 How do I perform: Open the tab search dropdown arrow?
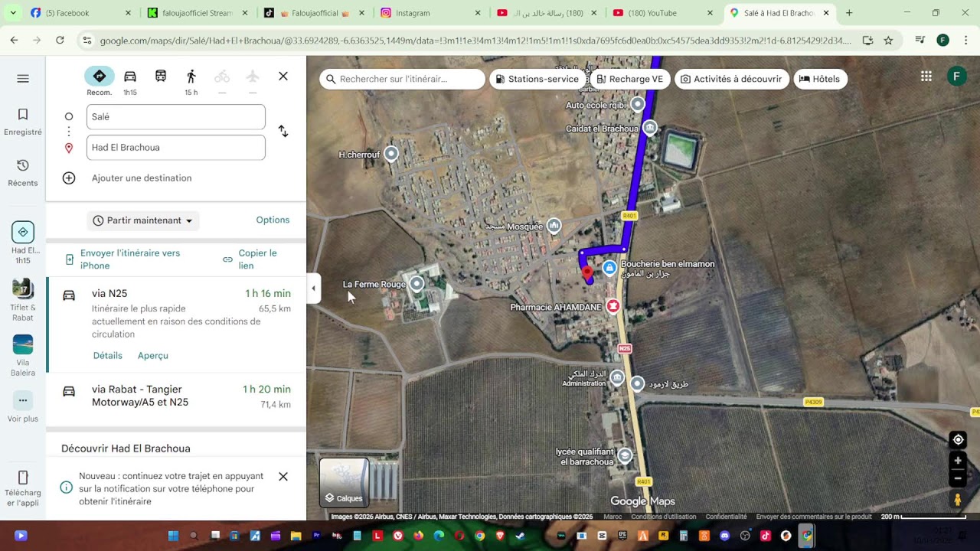pyautogui.click(x=14, y=13)
